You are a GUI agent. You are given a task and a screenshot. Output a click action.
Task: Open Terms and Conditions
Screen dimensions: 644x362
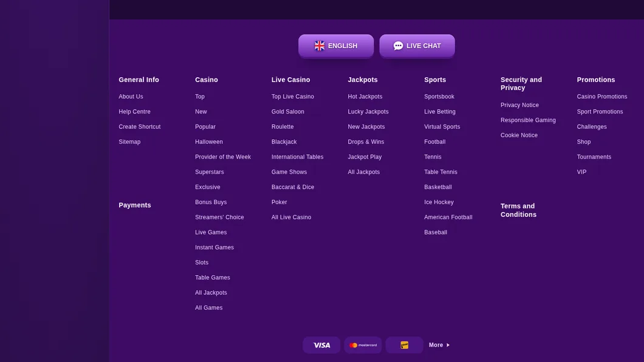518,210
